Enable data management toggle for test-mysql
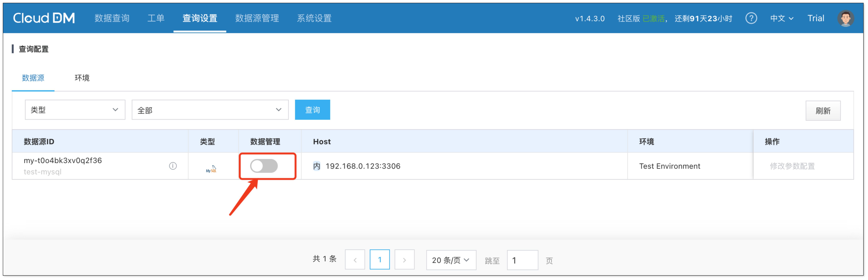The image size is (868, 280). [x=264, y=166]
